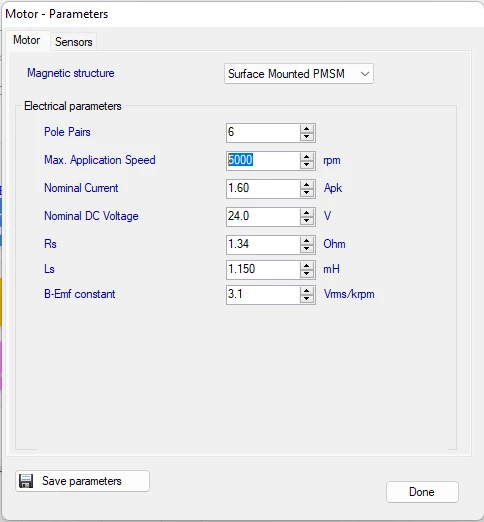Decrease Max. Application Speed with down arrow
The height and width of the screenshot is (522, 484).
pyautogui.click(x=307, y=165)
